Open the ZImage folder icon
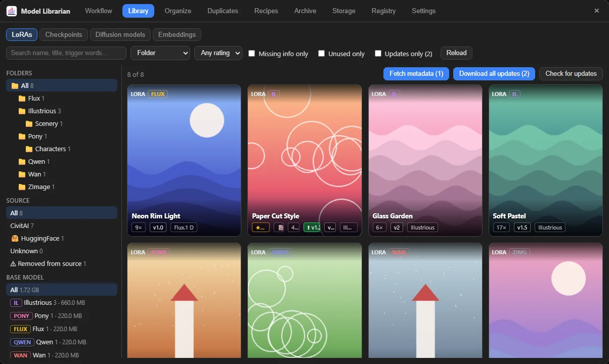Screen dimensions: 609x364 point(22,187)
